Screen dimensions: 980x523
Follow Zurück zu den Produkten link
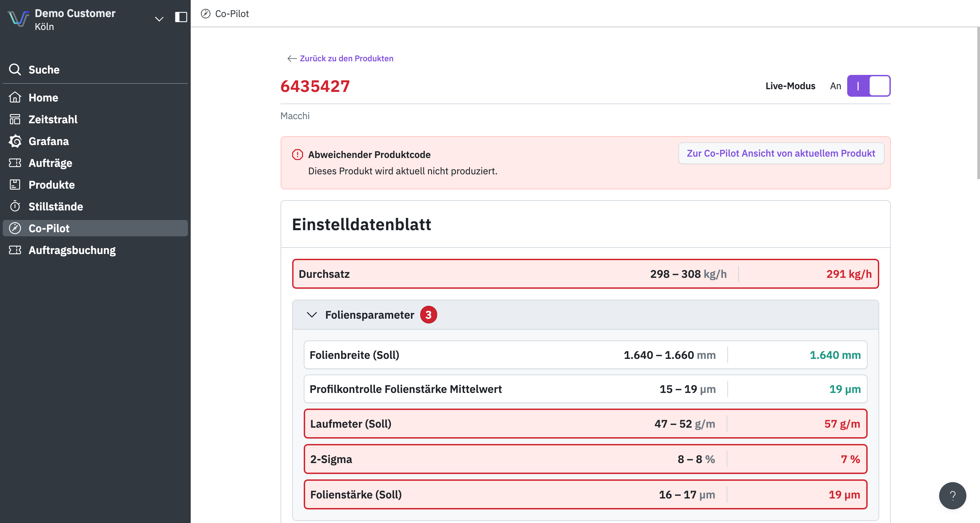click(x=346, y=58)
